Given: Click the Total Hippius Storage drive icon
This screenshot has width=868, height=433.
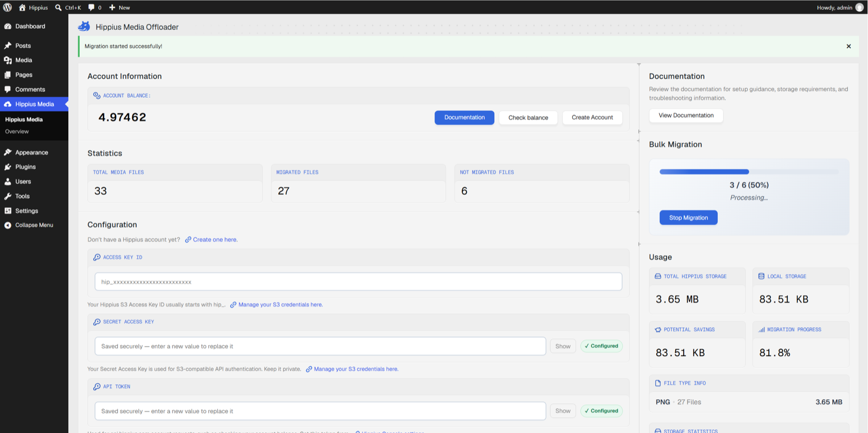Looking at the screenshot, I should 658,276.
